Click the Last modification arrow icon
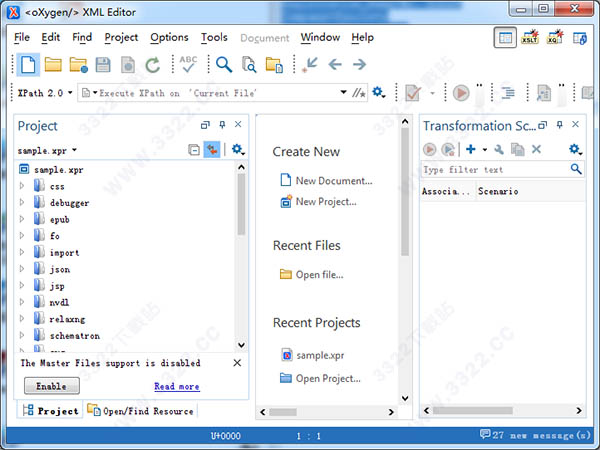Viewport: 600px width, 450px height. tap(310, 64)
